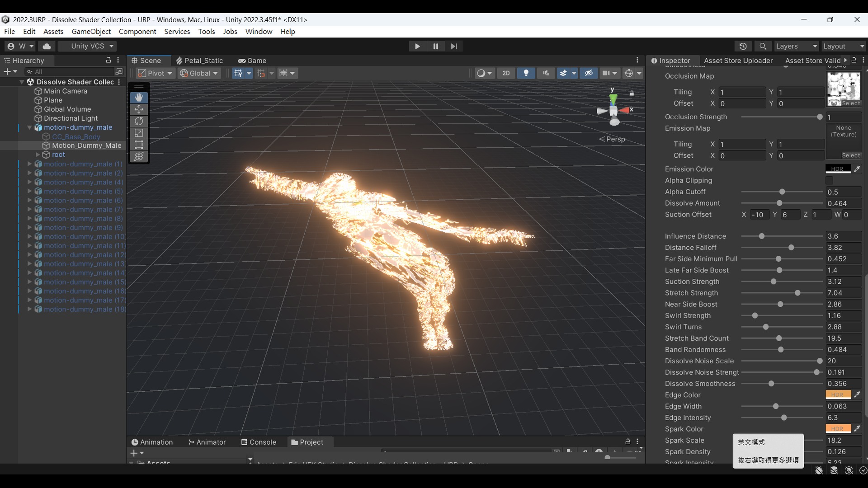The image size is (868, 488).
Task: Click the Step frame button
Action: [454, 46]
